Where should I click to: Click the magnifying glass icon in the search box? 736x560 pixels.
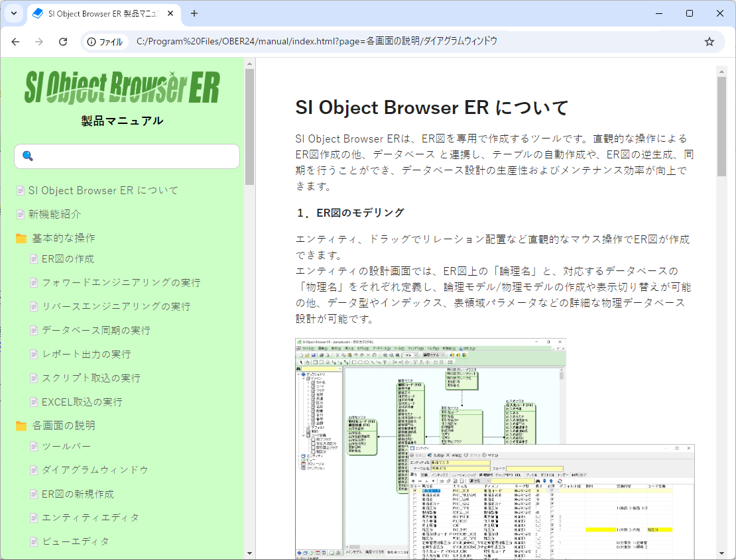(27, 156)
